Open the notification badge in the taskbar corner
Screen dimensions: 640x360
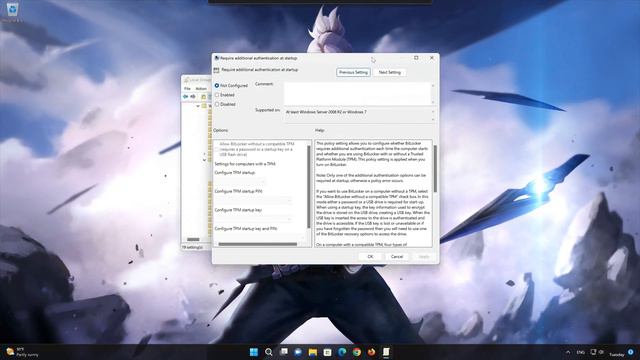(x=631, y=352)
